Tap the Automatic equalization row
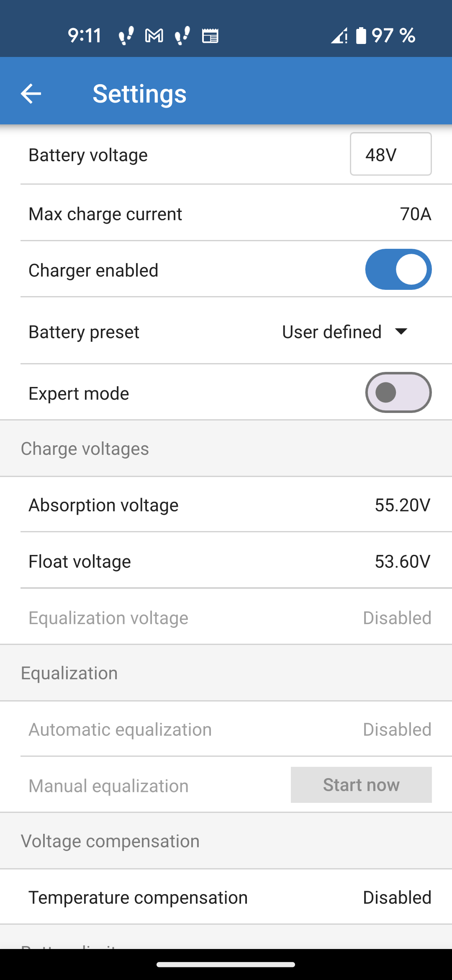Screen dimensions: 452x980 pyautogui.click(x=226, y=730)
